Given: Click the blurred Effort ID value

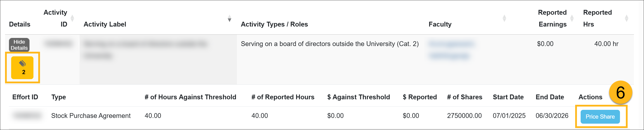Looking at the screenshot, I should 27,116.
